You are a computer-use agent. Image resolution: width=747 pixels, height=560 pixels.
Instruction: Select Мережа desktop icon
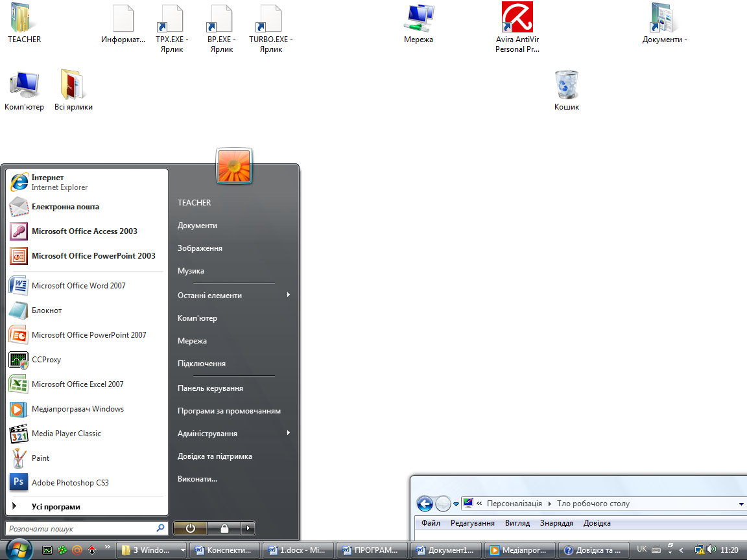pos(419,23)
